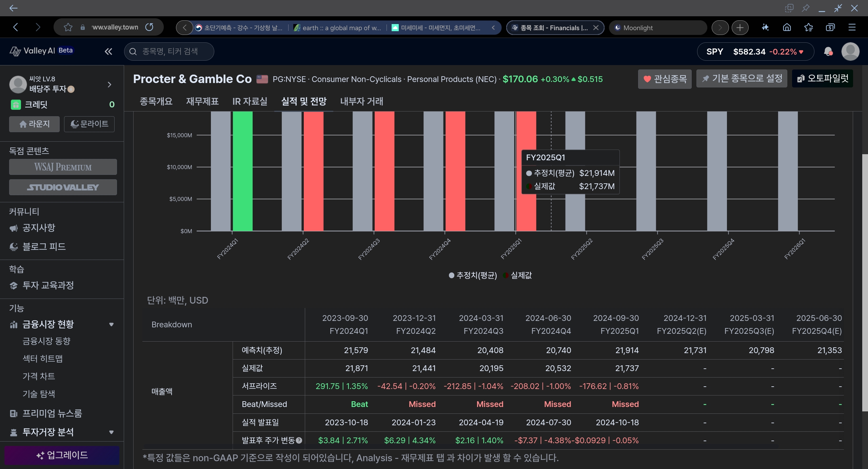Click the 문라이트 button
This screenshot has height=469, width=868.
point(89,124)
